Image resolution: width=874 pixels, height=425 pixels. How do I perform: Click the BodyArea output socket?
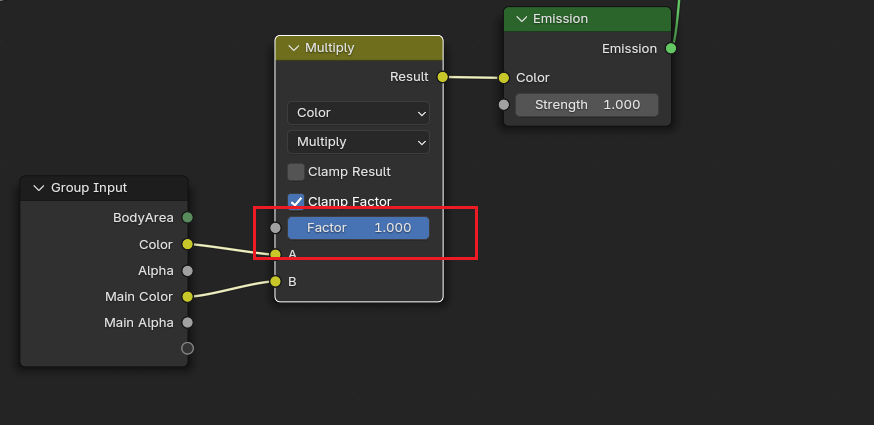pos(187,217)
